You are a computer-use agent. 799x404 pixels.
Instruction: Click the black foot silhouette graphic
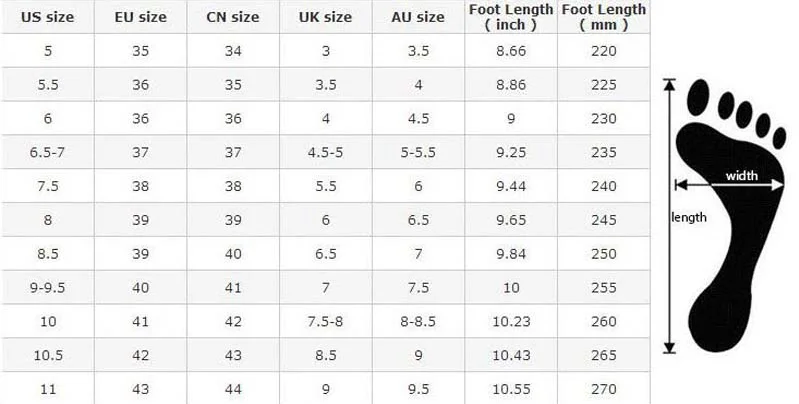coord(732,216)
